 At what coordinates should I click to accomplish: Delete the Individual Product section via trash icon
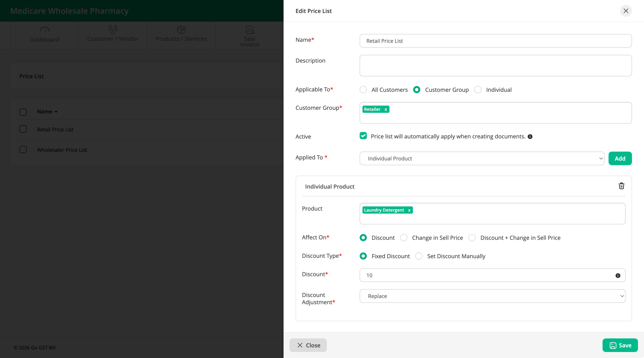tap(621, 186)
